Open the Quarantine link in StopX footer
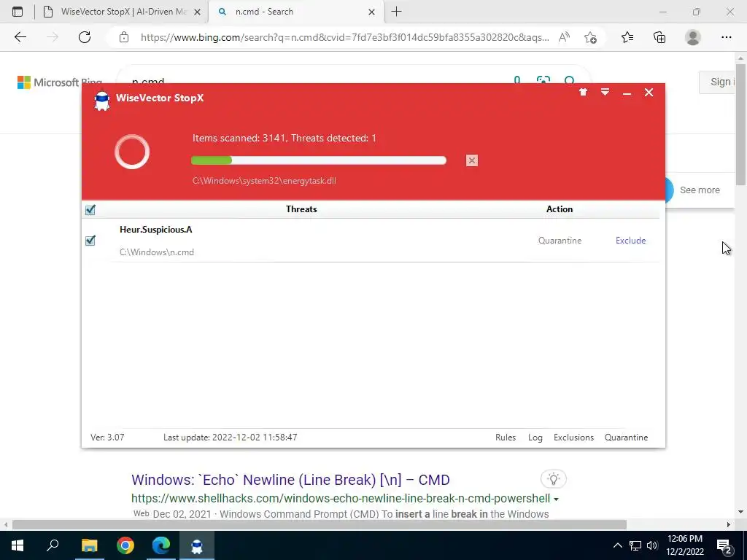 [x=626, y=437]
